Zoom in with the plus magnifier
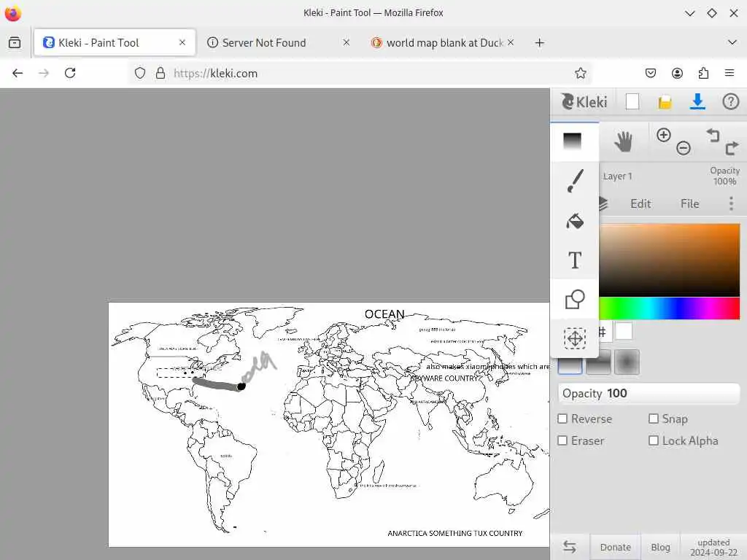The height and width of the screenshot is (560, 747). pos(663,135)
